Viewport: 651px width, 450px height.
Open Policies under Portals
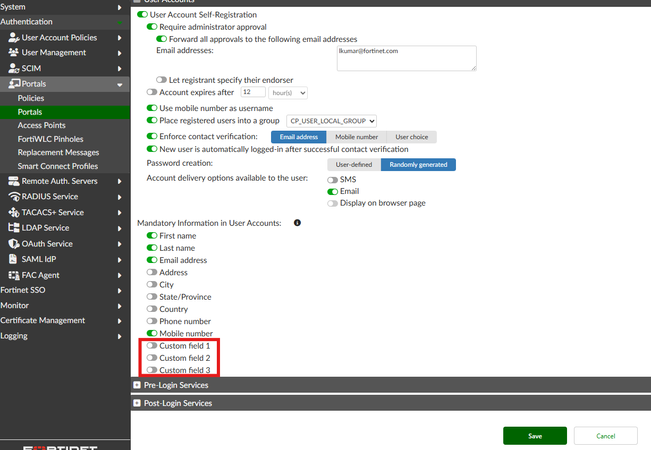click(31, 98)
